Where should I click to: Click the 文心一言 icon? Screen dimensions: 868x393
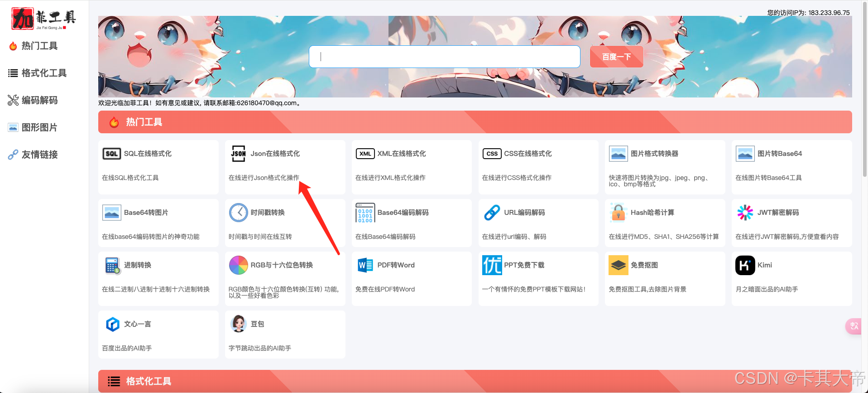112,324
